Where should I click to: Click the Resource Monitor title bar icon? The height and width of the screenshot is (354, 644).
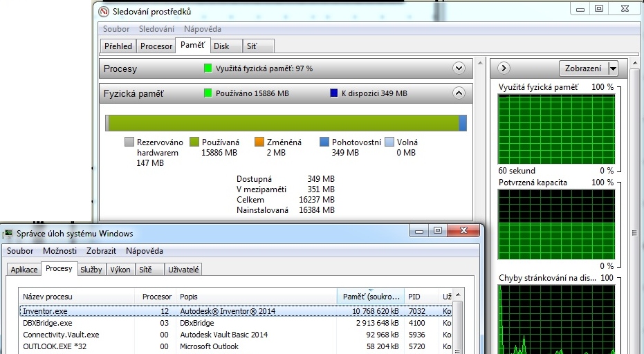[104, 12]
